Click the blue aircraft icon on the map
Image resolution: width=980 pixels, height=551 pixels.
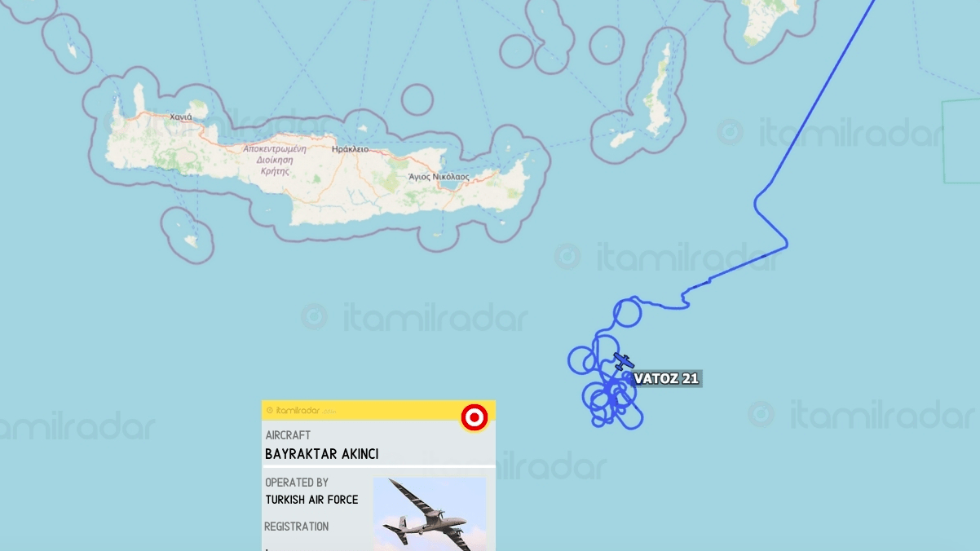[623, 361]
